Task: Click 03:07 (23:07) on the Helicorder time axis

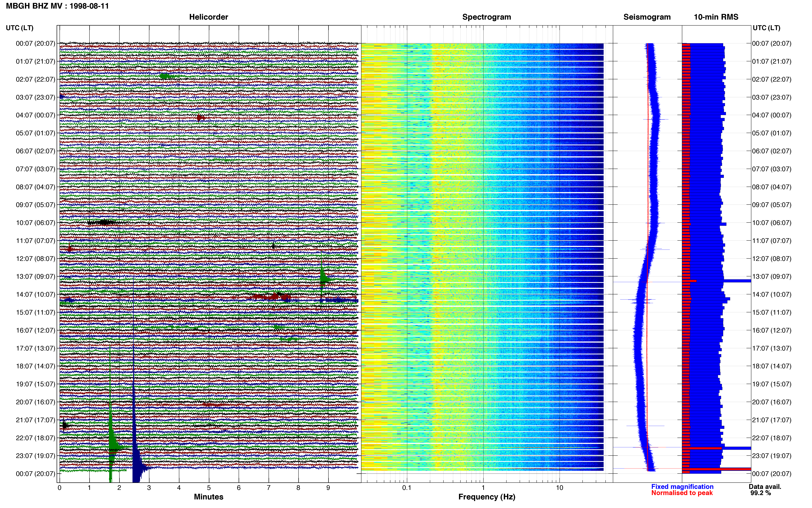Action: click(36, 97)
